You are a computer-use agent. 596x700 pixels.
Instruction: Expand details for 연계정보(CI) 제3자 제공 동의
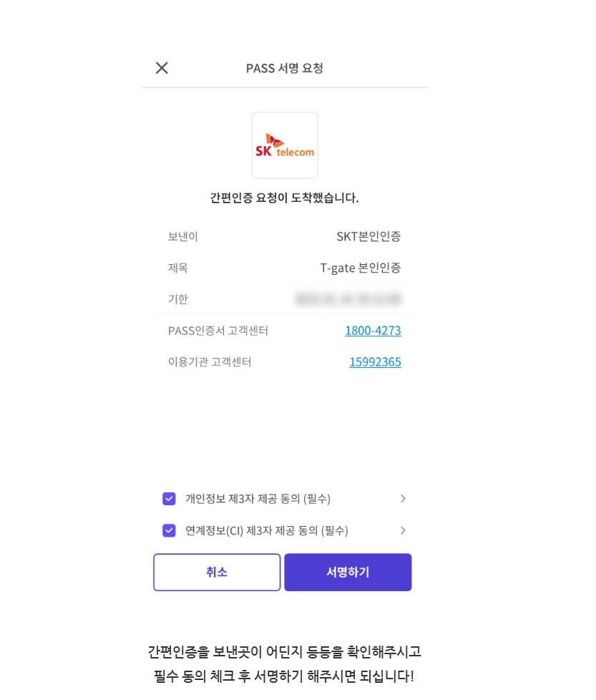(403, 530)
